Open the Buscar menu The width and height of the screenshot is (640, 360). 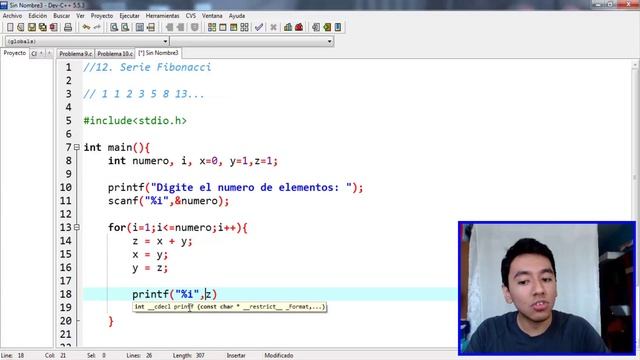[62, 16]
